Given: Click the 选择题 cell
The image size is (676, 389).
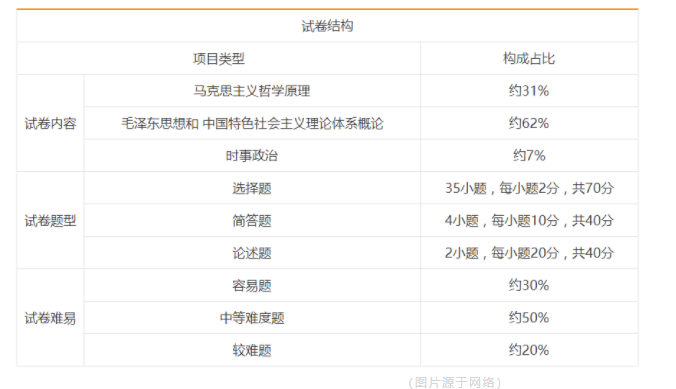Looking at the screenshot, I should [252, 188].
